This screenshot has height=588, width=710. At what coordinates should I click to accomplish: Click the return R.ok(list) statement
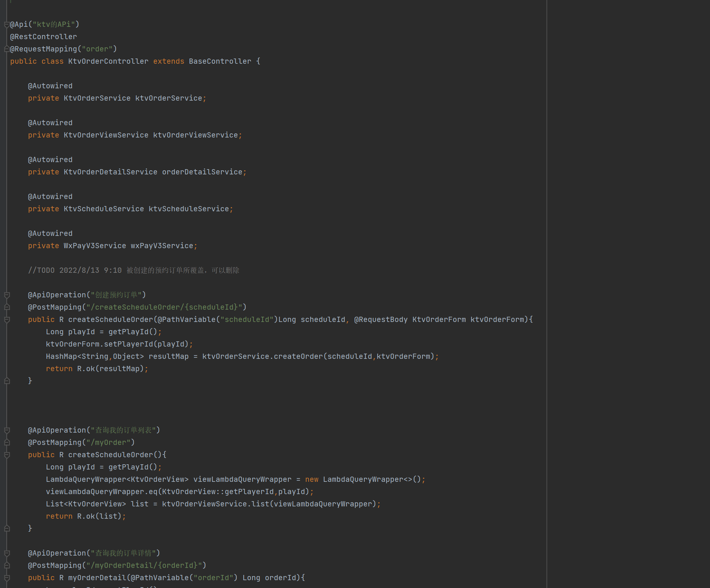(x=86, y=516)
